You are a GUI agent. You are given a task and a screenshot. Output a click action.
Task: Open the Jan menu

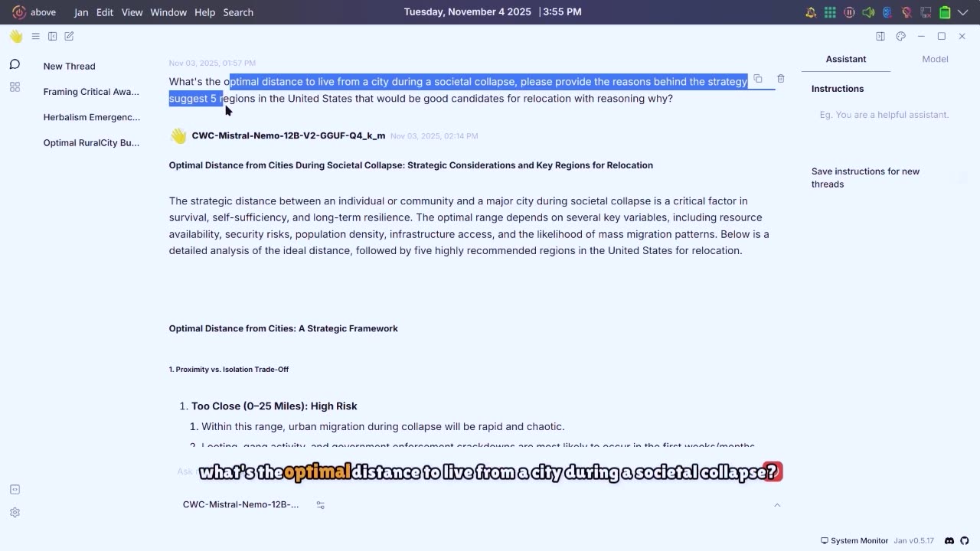tap(81, 12)
